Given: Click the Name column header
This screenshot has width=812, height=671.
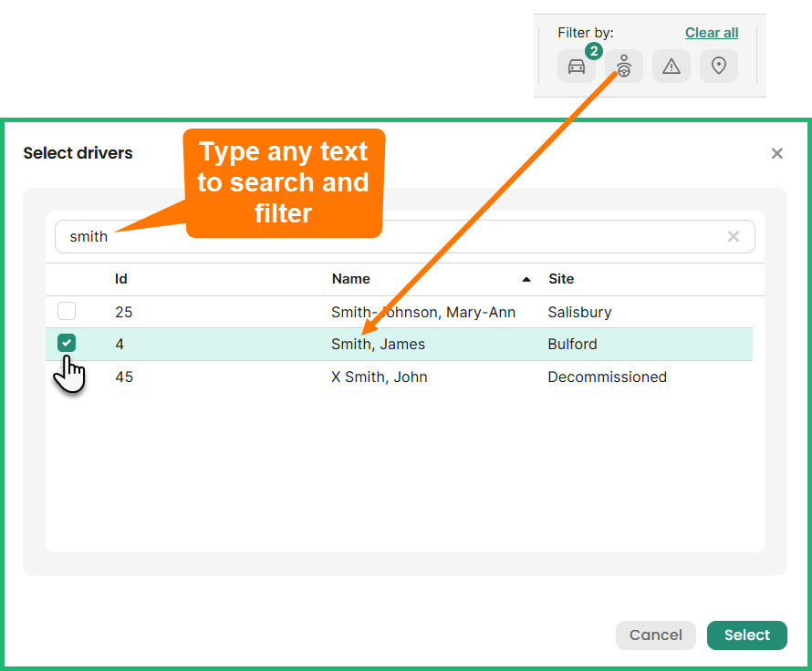Looking at the screenshot, I should (x=351, y=279).
